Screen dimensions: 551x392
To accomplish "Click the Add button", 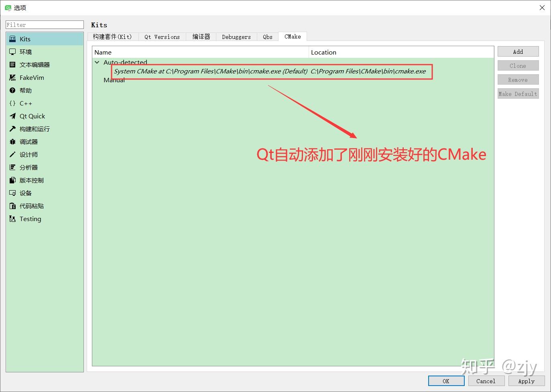I will [518, 51].
